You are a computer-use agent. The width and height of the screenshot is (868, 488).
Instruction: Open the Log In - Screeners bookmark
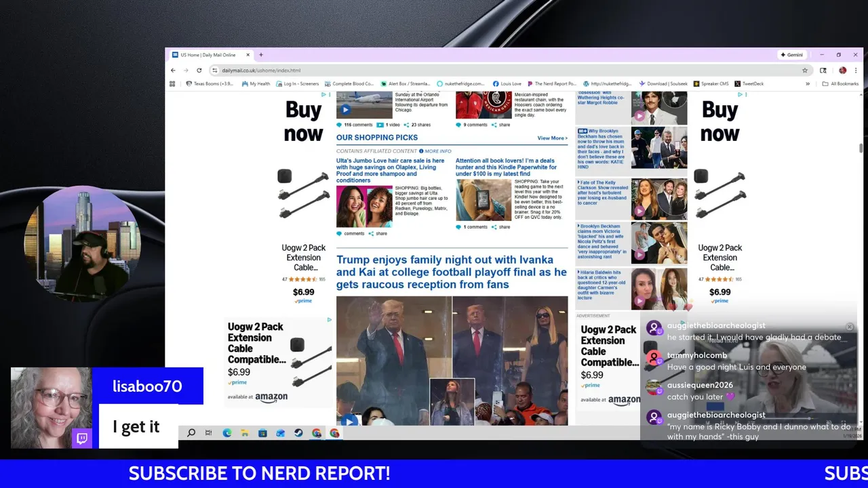pyautogui.click(x=297, y=84)
